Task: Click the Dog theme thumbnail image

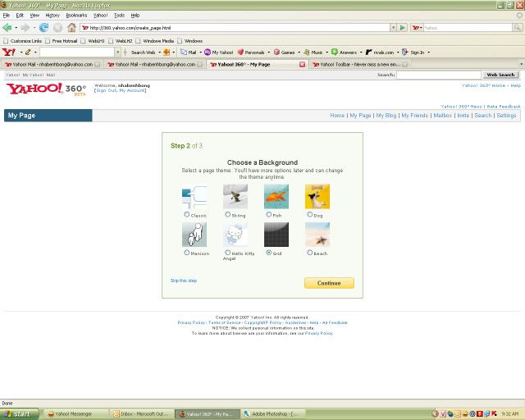Action: tap(317, 196)
